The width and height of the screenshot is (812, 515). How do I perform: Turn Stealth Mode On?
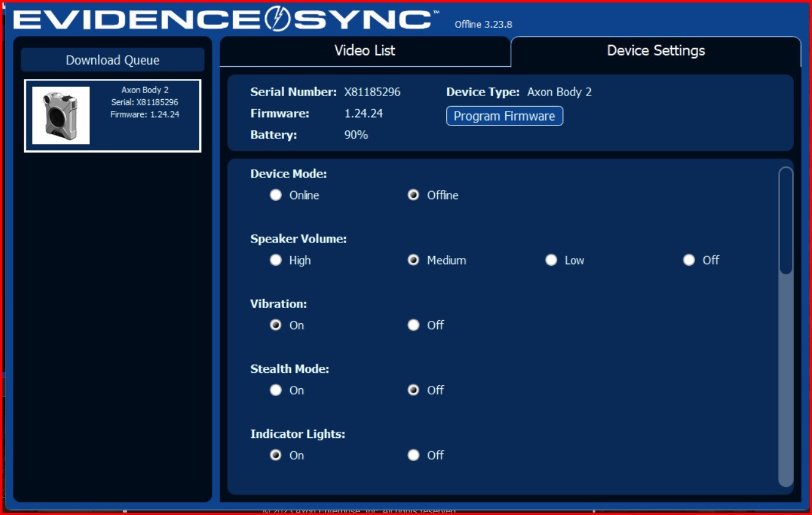click(276, 390)
